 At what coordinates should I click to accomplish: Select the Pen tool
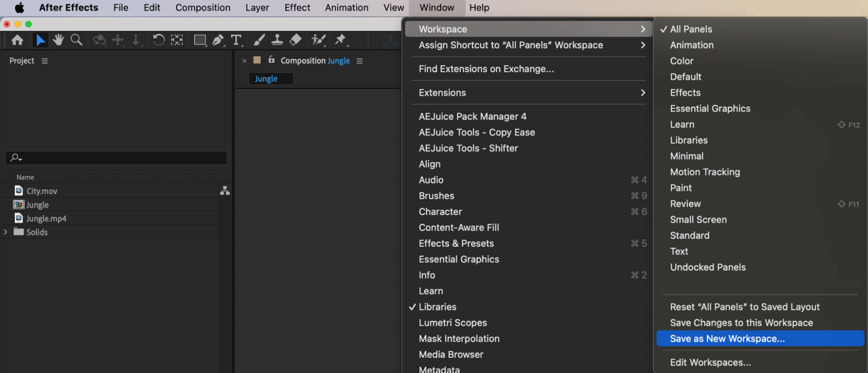218,40
